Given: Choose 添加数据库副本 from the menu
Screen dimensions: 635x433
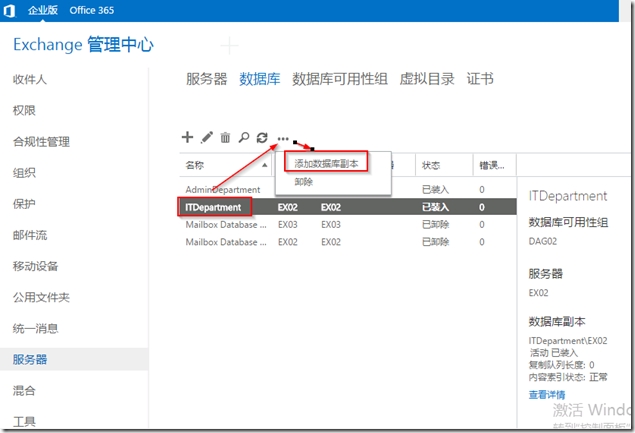Looking at the screenshot, I should 326,164.
